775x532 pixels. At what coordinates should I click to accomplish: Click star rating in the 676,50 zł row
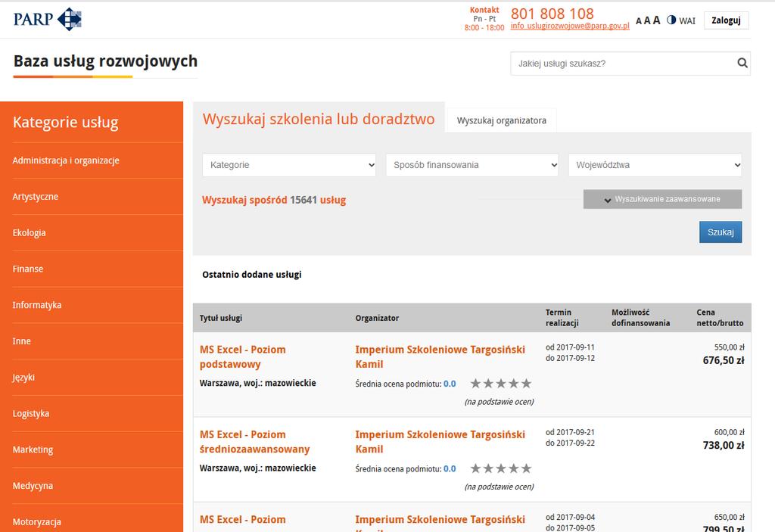501,383
